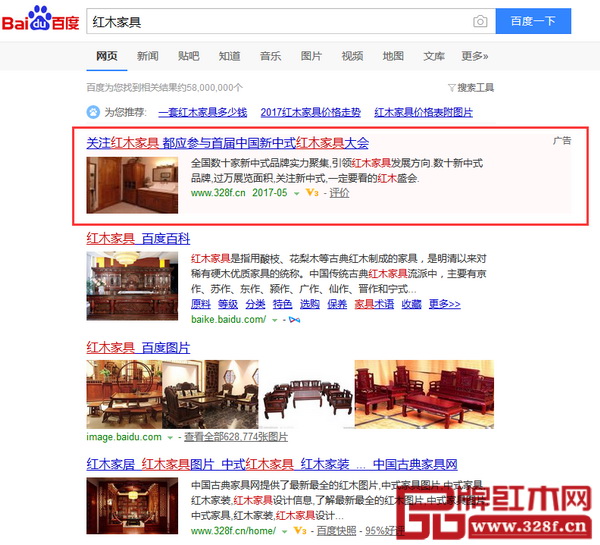Click the search tools filter icon
This screenshot has width=600, height=545.
[452, 88]
